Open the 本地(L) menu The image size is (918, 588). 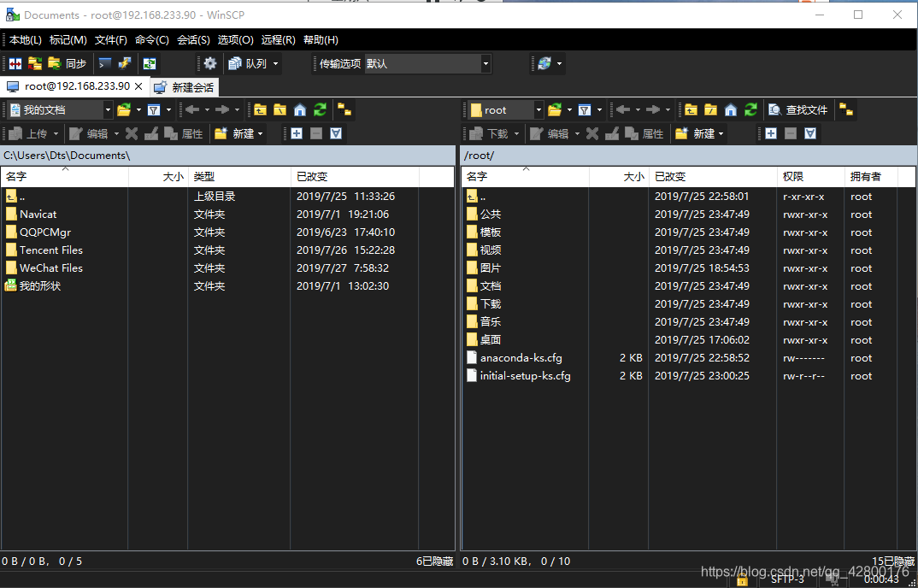[x=25, y=40]
